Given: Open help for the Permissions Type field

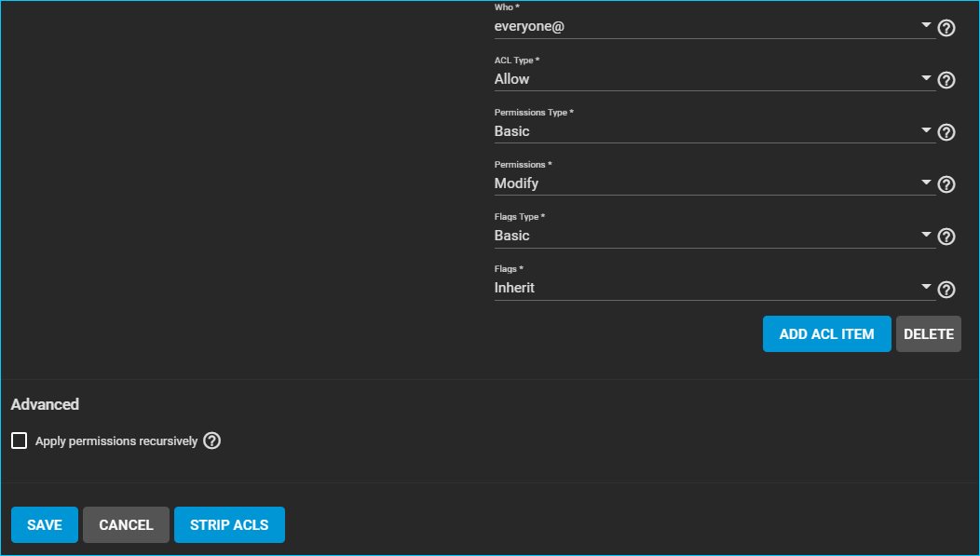Looking at the screenshot, I should point(946,132).
